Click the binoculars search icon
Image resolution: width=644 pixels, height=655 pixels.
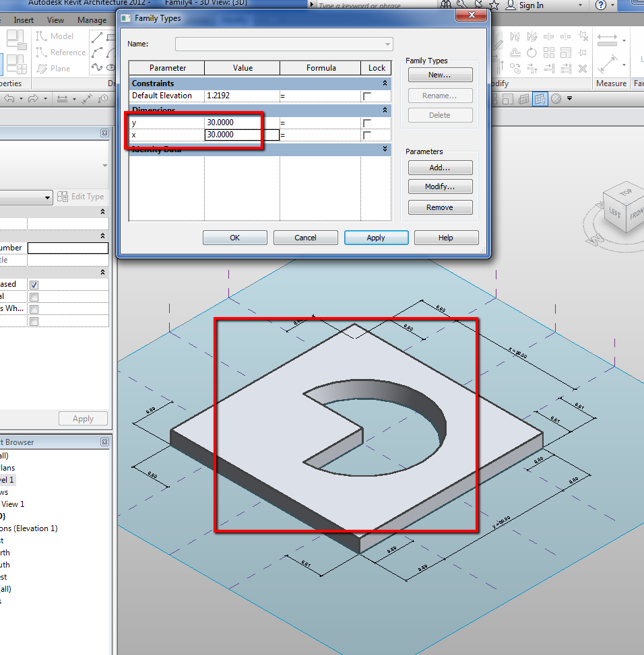(445, 5)
